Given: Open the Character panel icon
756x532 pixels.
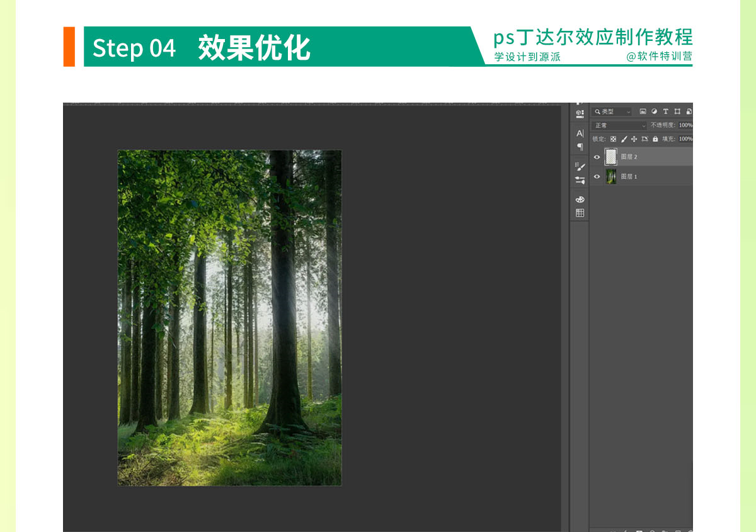Looking at the screenshot, I should [580, 133].
